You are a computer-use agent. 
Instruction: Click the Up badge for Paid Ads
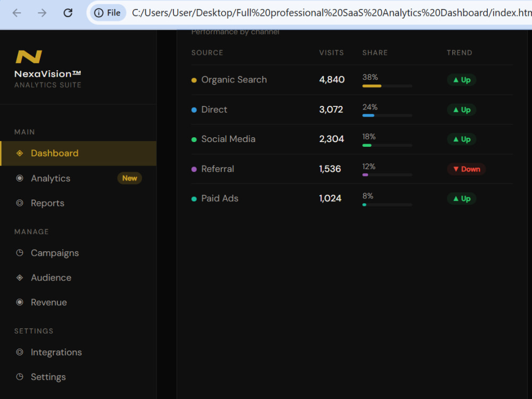[x=462, y=198]
